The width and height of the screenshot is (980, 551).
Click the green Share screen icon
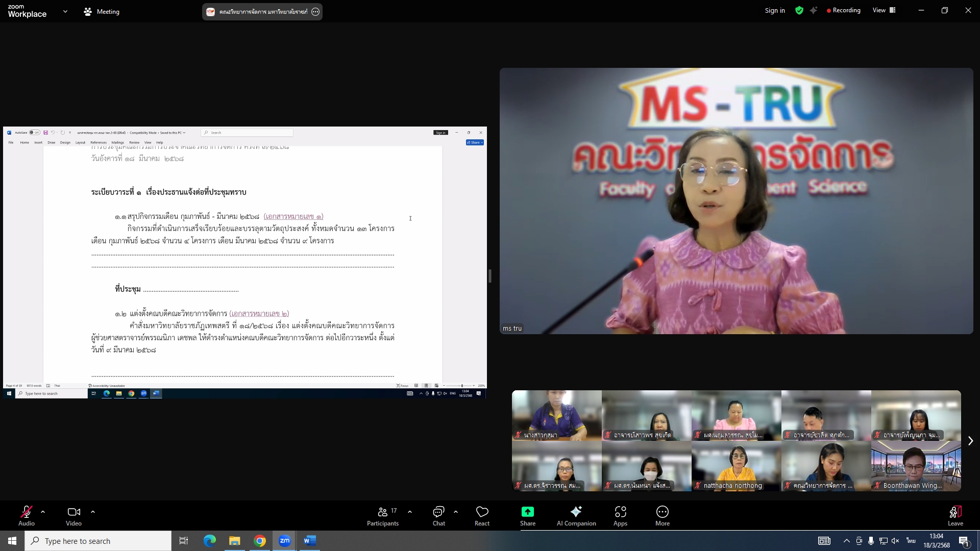pos(527,512)
